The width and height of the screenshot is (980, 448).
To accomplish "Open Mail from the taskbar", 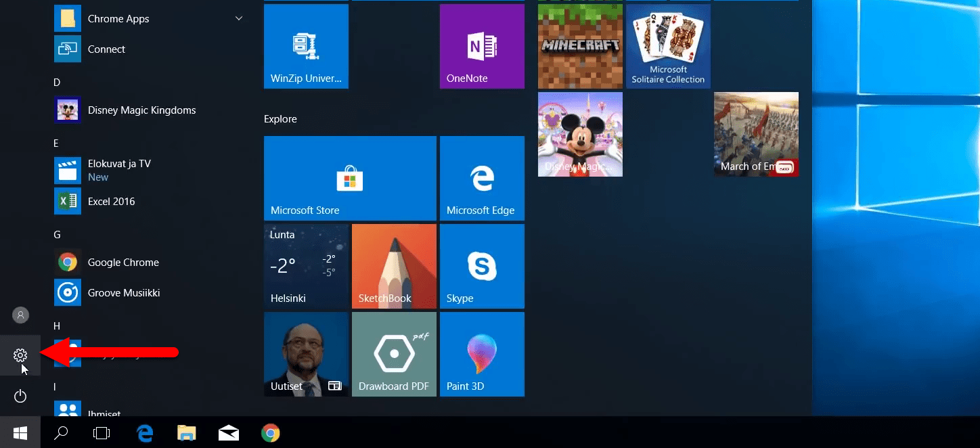I will coord(228,432).
